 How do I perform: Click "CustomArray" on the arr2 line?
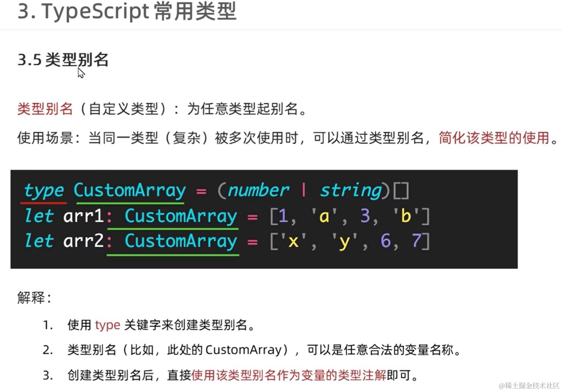point(181,241)
